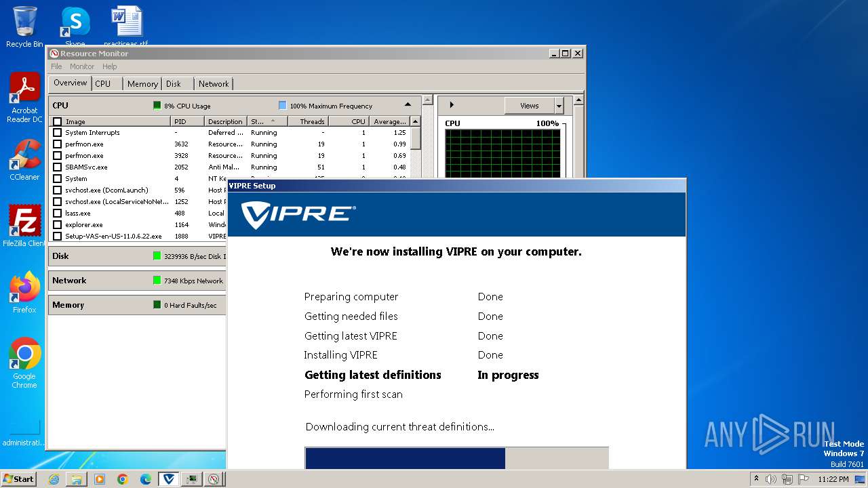868x488 pixels.
Task: Open the volume speaker tray icon
Action: 771,479
